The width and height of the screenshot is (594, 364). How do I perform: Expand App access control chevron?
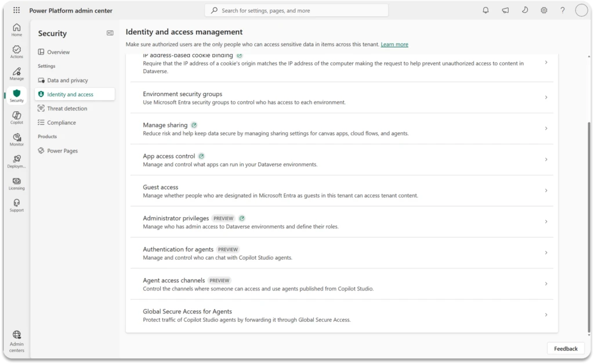(x=546, y=159)
